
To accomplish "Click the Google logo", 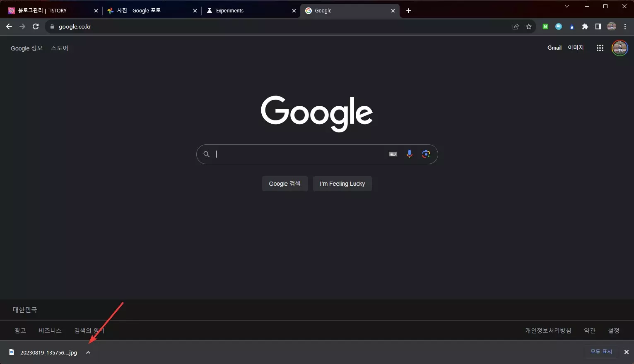I will 317,113.
